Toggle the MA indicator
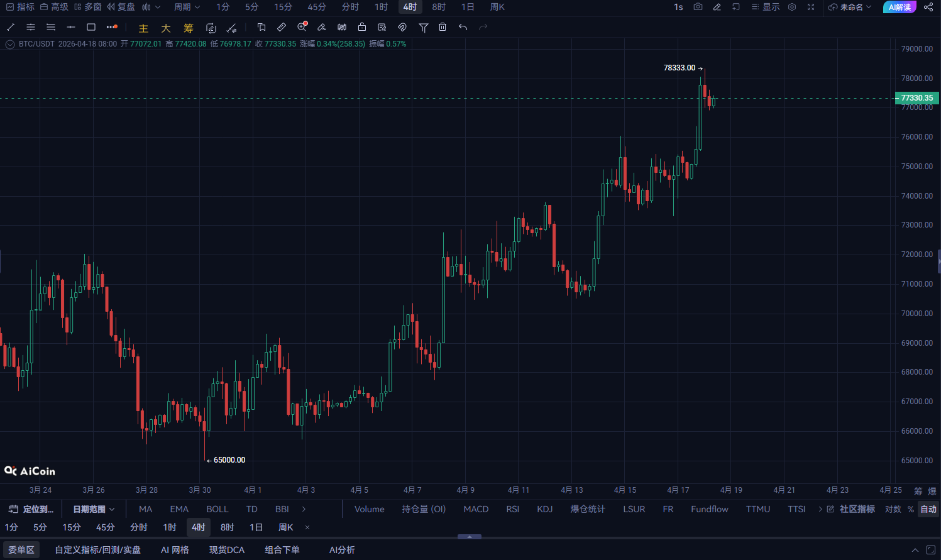Image resolution: width=941 pixels, height=560 pixels. click(145, 509)
